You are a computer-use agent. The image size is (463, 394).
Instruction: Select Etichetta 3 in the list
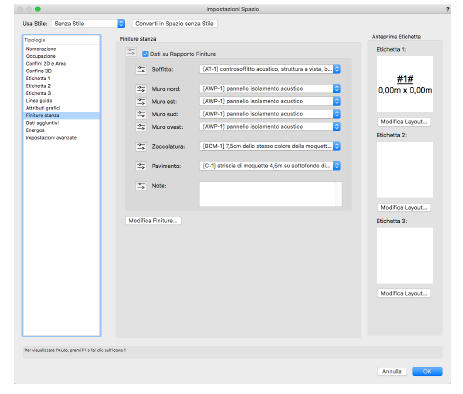coord(61,93)
